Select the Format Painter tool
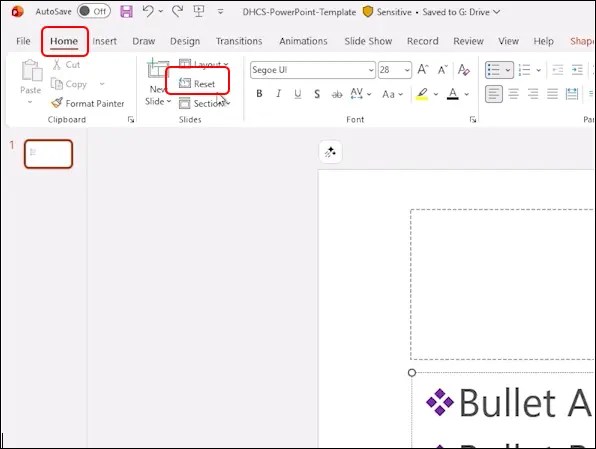 click(x=87, y=103)
